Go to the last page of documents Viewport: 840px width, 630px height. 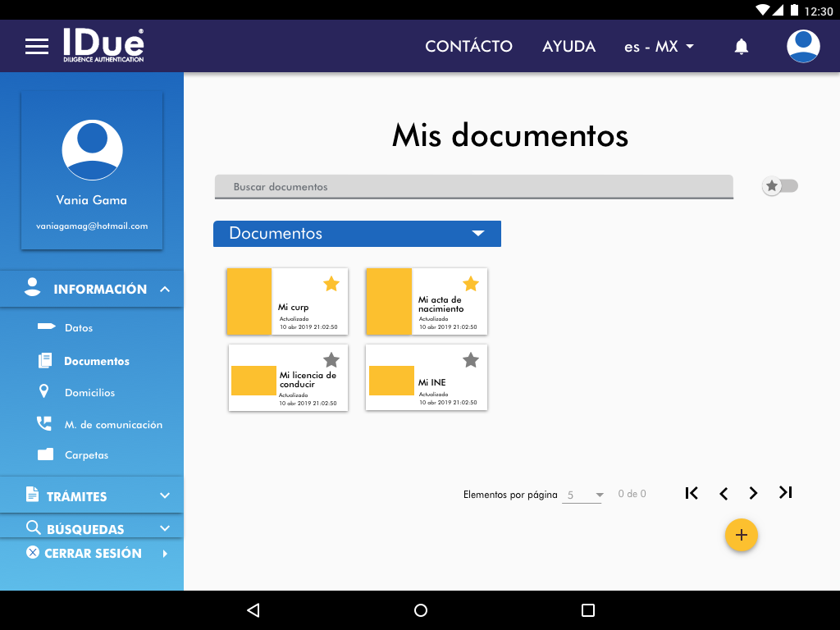pos(785,493)
